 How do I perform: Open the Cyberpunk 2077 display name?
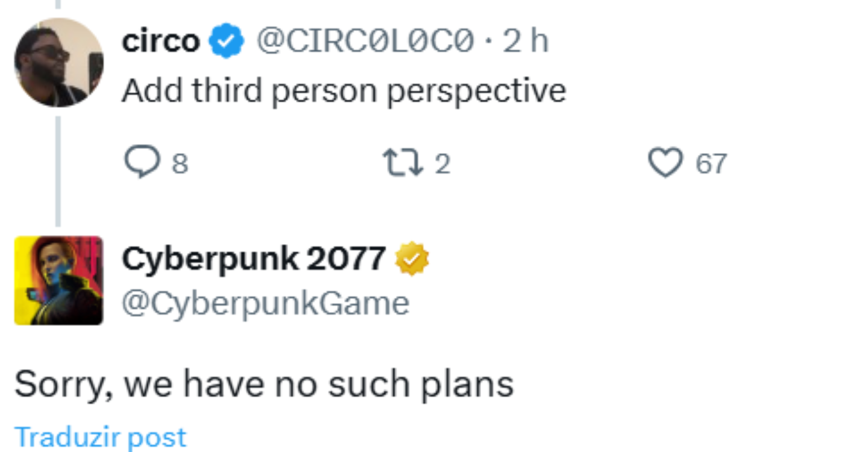(254, 259)
